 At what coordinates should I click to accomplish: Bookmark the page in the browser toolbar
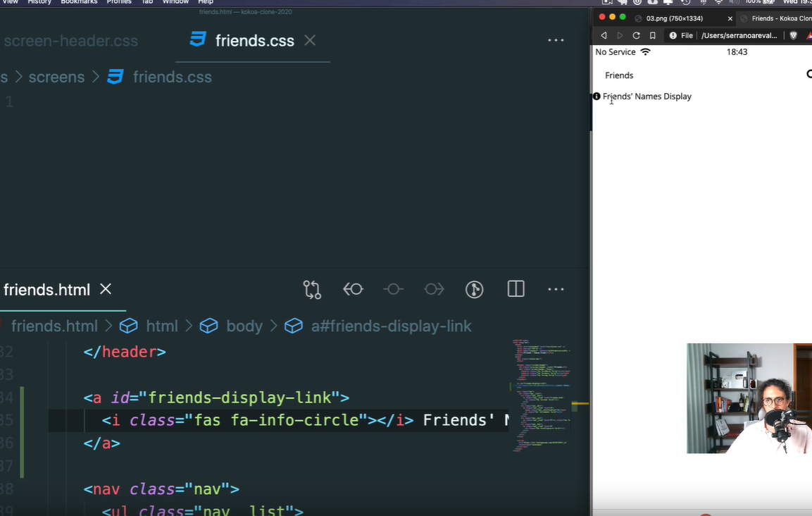[x=653, y=35]
